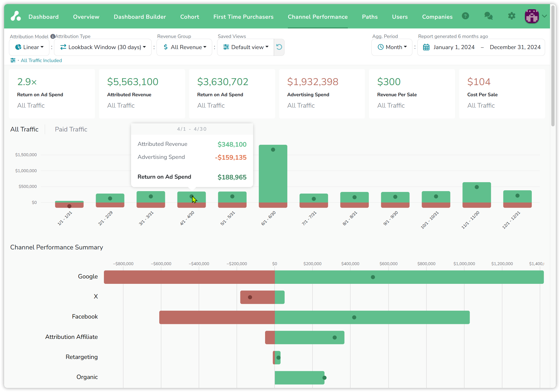Click the Attribution Model info icon
This screenshot has width=560, height=392.
pos(53,36)
